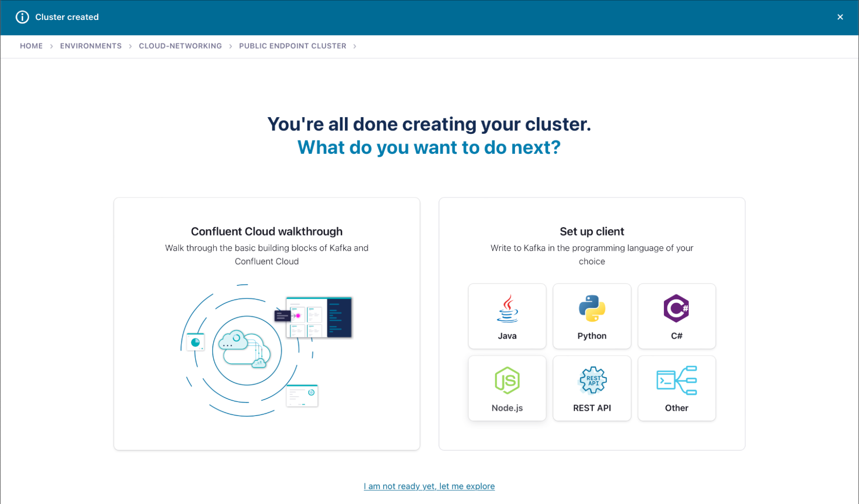Dismiss the Cluster created banner
Image resolution: width=859 pixels, height=504 pixels.
(840, 17)
